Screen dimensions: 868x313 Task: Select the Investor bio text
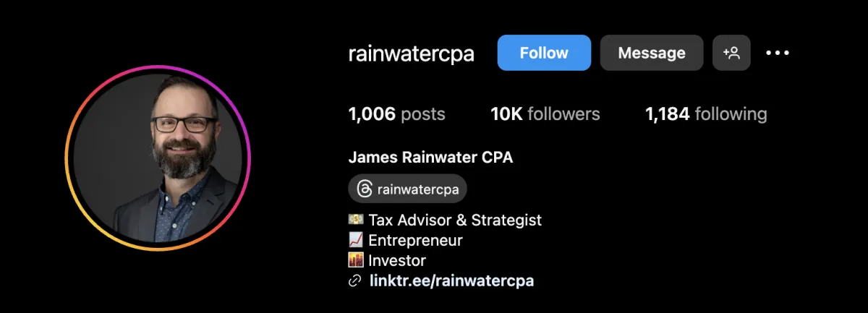pyautogui.click(x=397, y=260)
